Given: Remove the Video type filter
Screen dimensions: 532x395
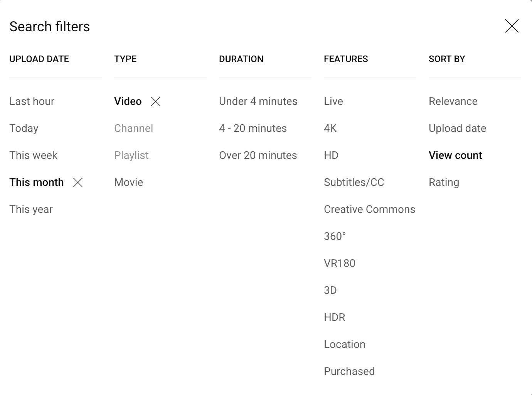Looking at the screenshot, I should pos(156,101).
